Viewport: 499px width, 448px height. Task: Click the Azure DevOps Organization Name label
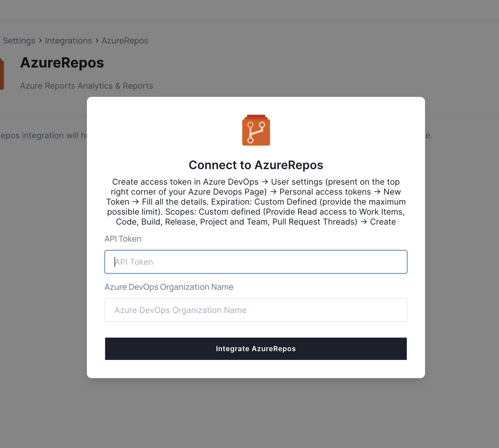(x=169, y=287)
